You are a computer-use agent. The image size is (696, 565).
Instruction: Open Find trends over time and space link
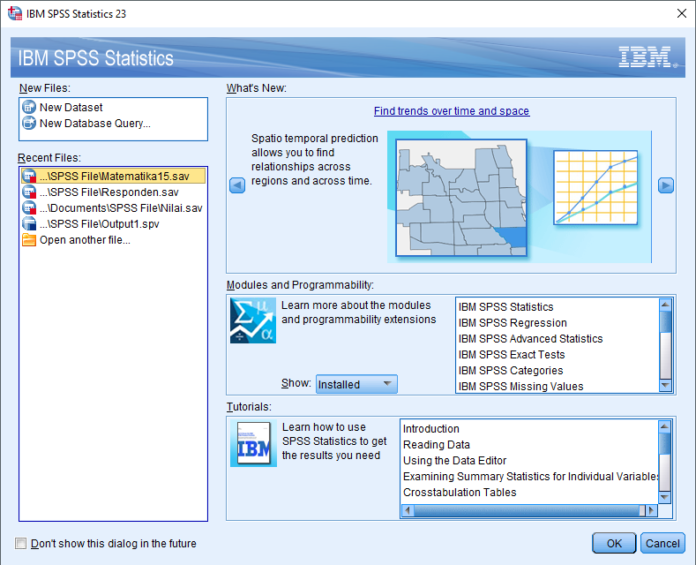pos(451,111)
